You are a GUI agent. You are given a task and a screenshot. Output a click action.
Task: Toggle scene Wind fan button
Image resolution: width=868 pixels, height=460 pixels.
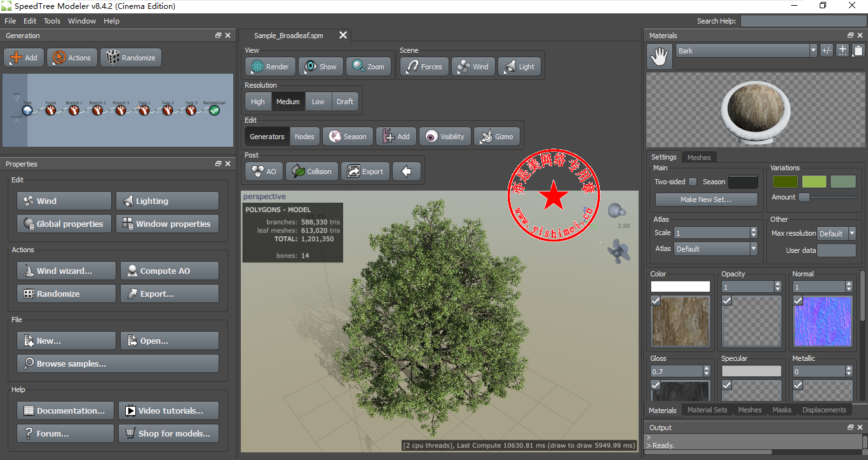click(473, 67)
